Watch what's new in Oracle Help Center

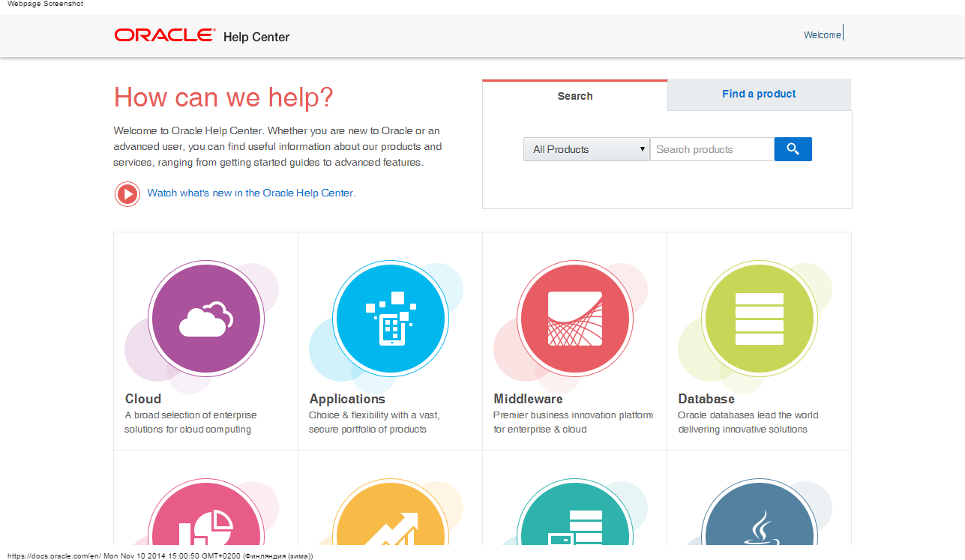[251, 193]
